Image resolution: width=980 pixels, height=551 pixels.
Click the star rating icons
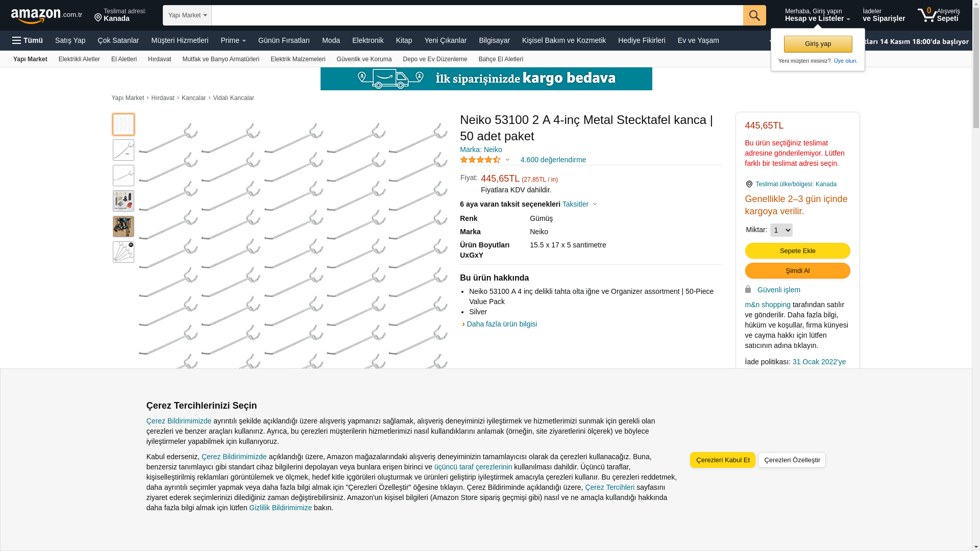[x=480, y=160]
